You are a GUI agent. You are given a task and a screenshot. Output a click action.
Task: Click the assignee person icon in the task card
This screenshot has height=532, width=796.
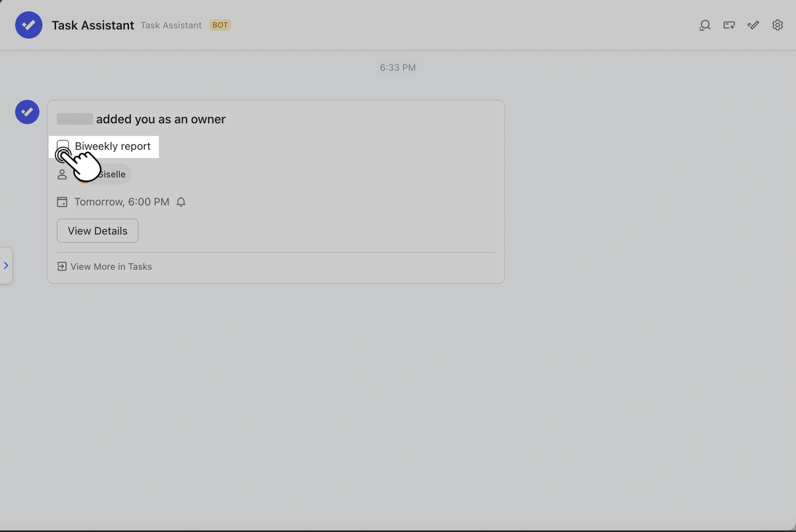62,174
